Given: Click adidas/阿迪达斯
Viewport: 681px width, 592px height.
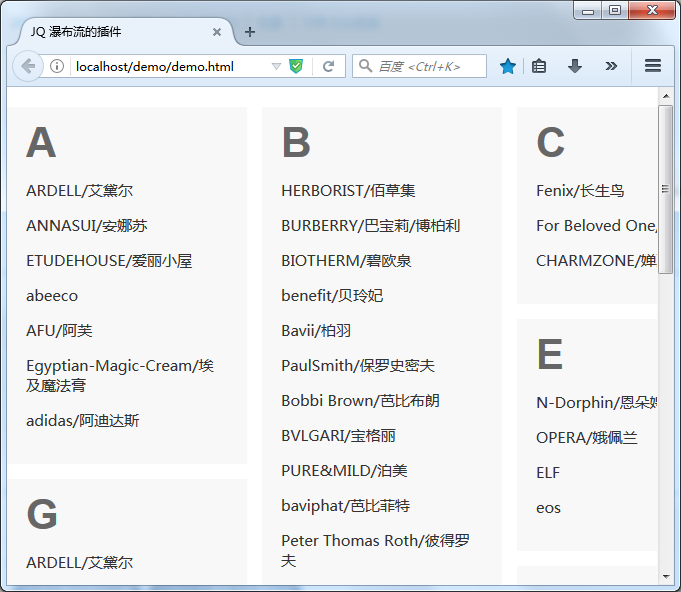Looking at the screenshot, I should (x=83, y=420).
